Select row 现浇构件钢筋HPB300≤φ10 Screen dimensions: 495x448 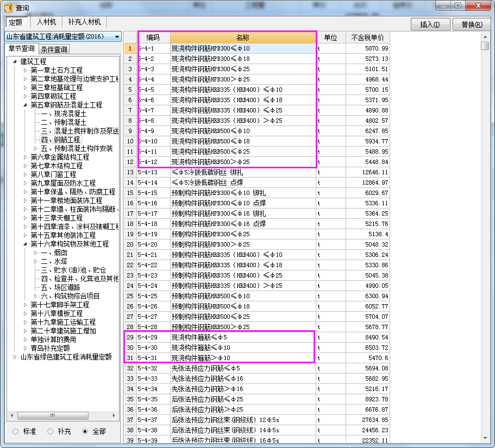click(243, 48)
